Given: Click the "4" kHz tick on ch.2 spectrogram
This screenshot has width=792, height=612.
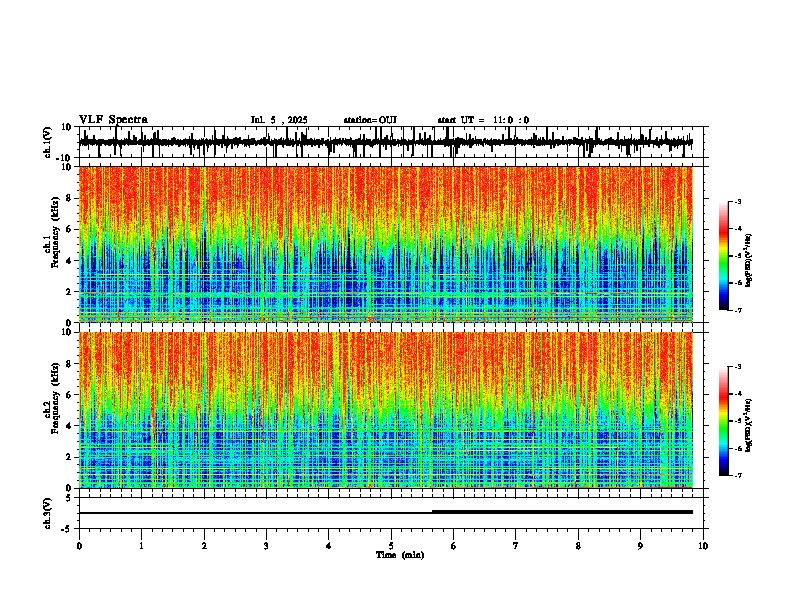Looking at the screenshot, I should click(69, 426).
